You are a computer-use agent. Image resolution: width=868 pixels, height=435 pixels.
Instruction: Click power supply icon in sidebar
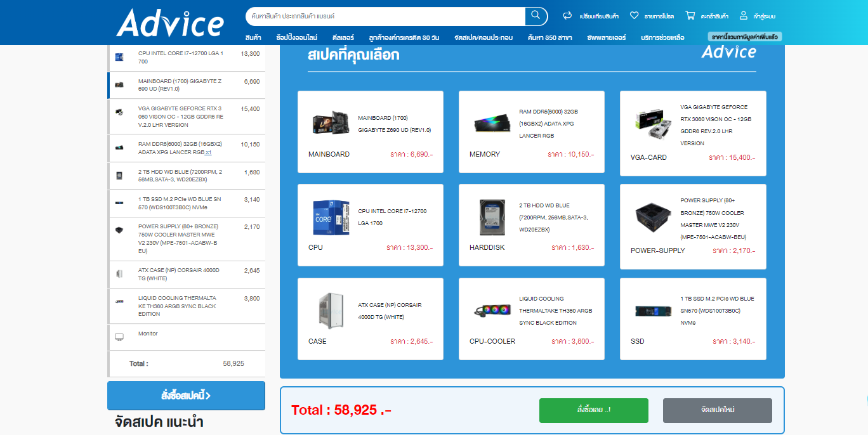tap(119, 230)
